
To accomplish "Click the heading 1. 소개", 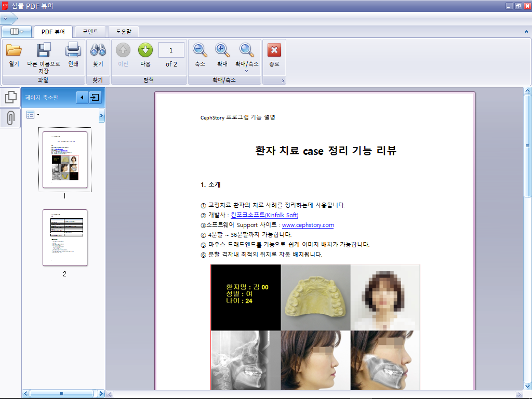I will pos(211,184).
